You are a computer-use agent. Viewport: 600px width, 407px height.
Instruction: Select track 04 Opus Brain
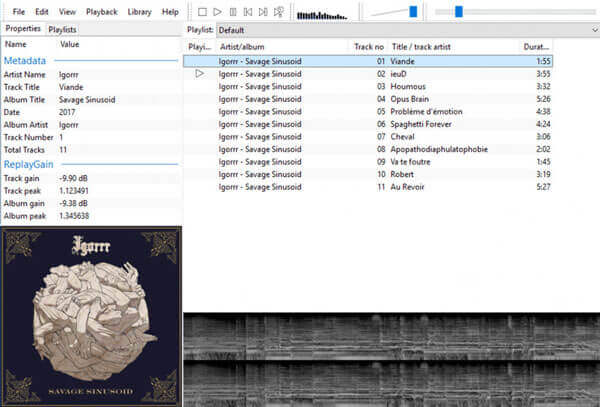368,99
